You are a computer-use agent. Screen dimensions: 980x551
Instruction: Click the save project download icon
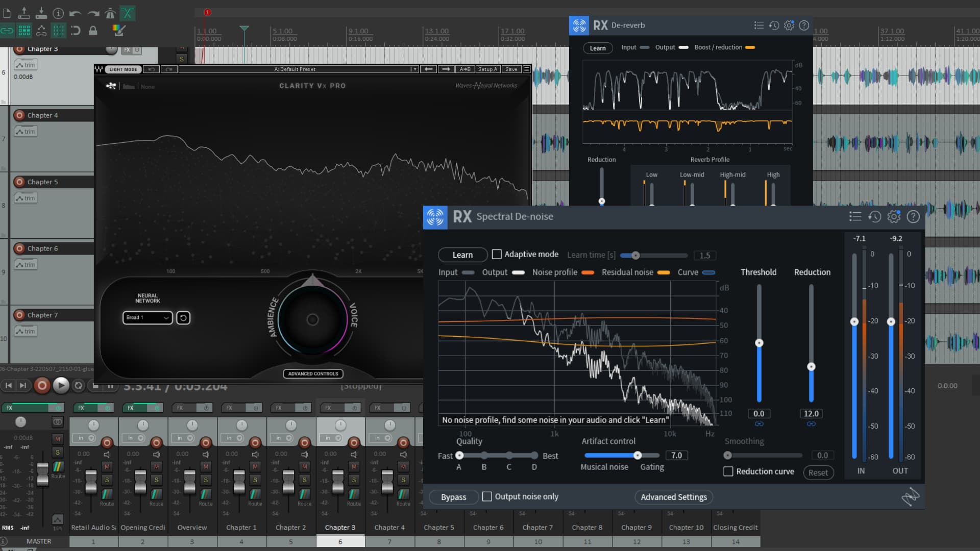(41, 13)
